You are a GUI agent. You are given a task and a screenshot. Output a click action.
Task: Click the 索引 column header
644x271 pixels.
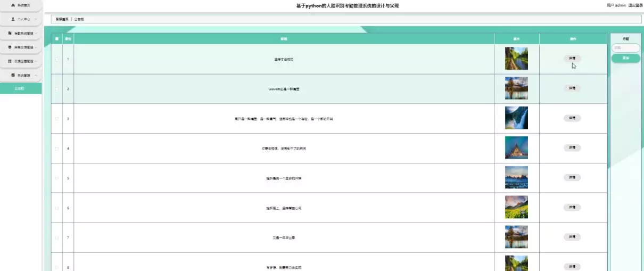[68, 39]
